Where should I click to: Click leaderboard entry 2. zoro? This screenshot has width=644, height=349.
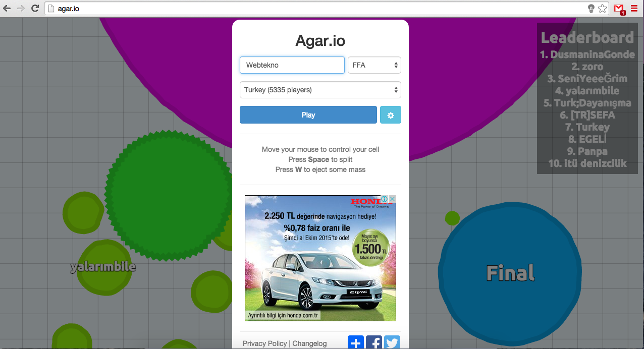click(587, 67)
